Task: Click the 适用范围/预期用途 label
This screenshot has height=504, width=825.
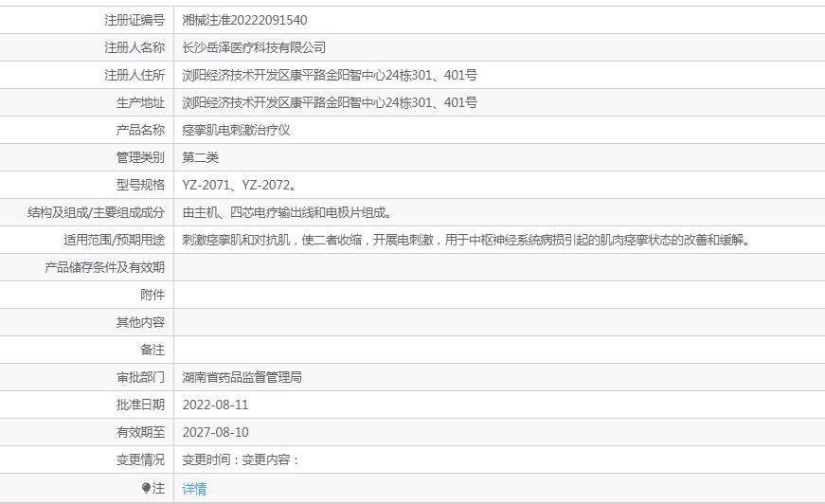Action: [x=115, y=240]
